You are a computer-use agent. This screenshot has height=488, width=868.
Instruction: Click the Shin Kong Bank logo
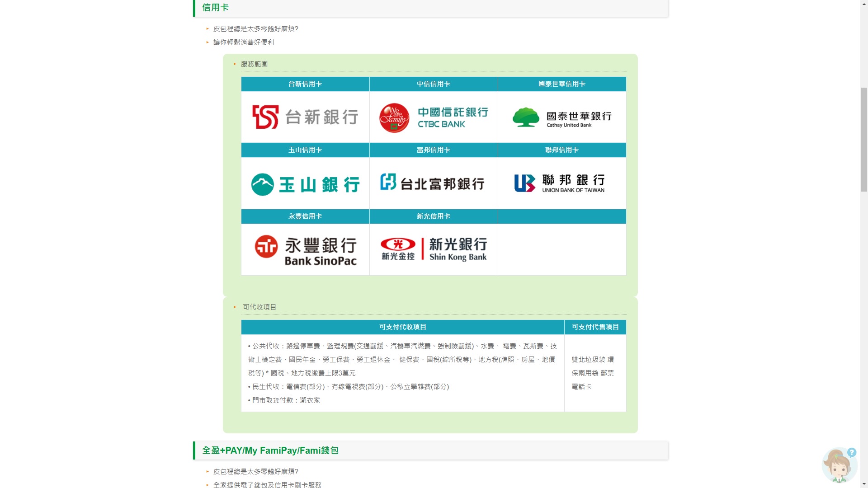coord(434,249)
